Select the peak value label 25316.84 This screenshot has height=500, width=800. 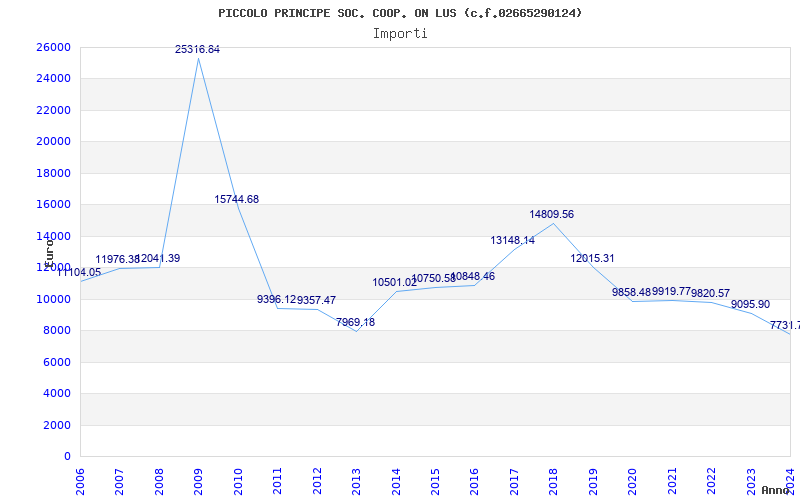click(x=197, y=49)
